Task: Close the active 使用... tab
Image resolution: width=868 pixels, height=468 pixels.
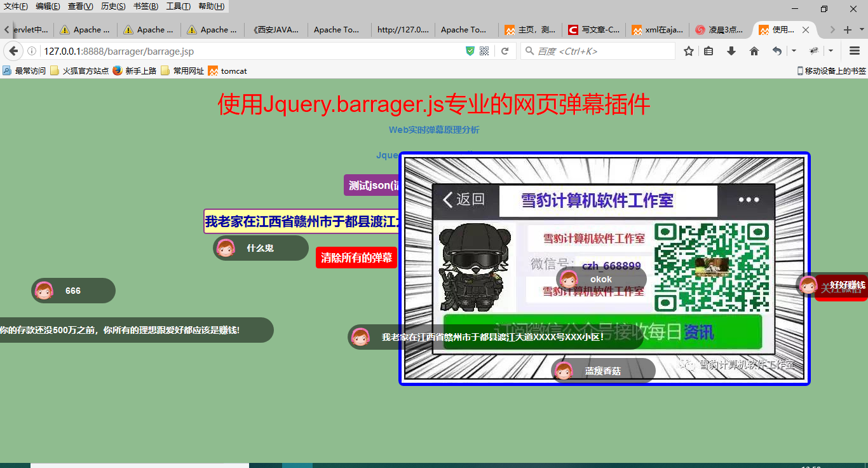Action: (x=806, y=30)
